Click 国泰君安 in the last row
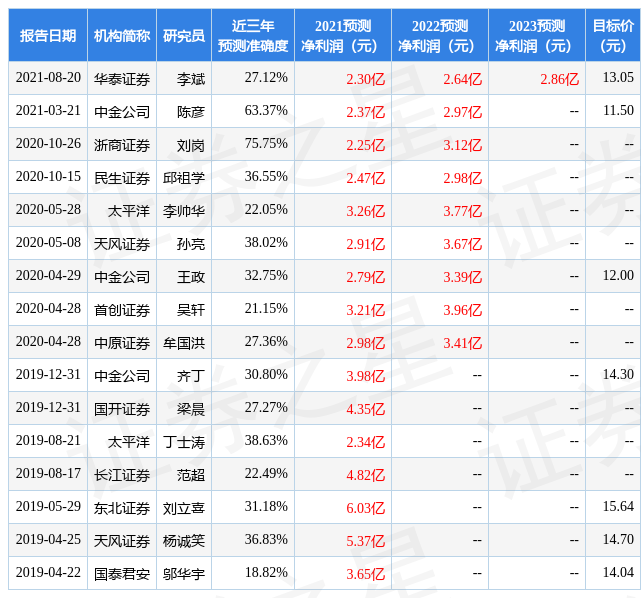Viewport: 641px width, 598px height. pyautogui.click(x=122, y=574)
